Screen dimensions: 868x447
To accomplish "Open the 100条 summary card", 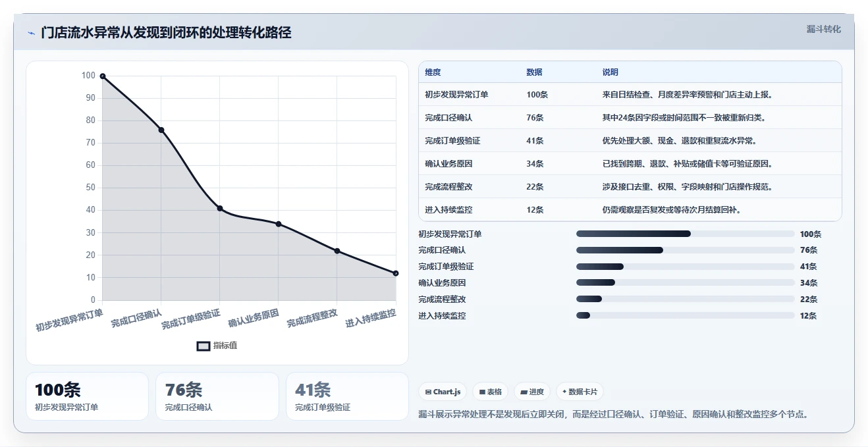I will point(87,396).
